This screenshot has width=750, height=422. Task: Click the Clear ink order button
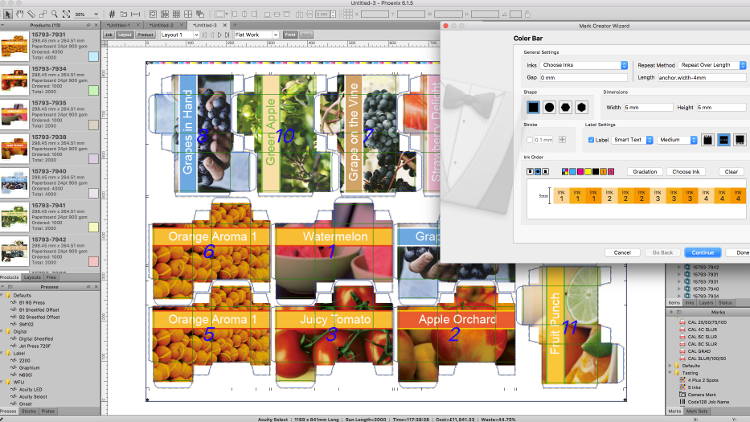(731, 171)
